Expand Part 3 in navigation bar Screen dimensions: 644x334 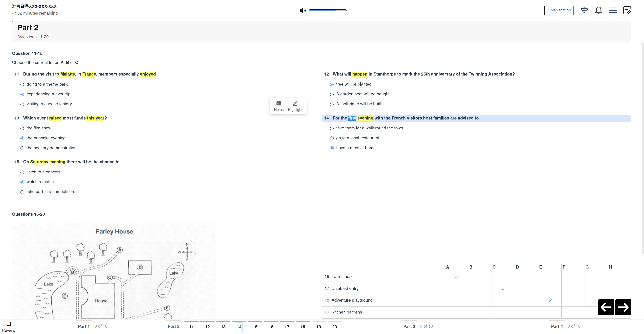(409, 326)
